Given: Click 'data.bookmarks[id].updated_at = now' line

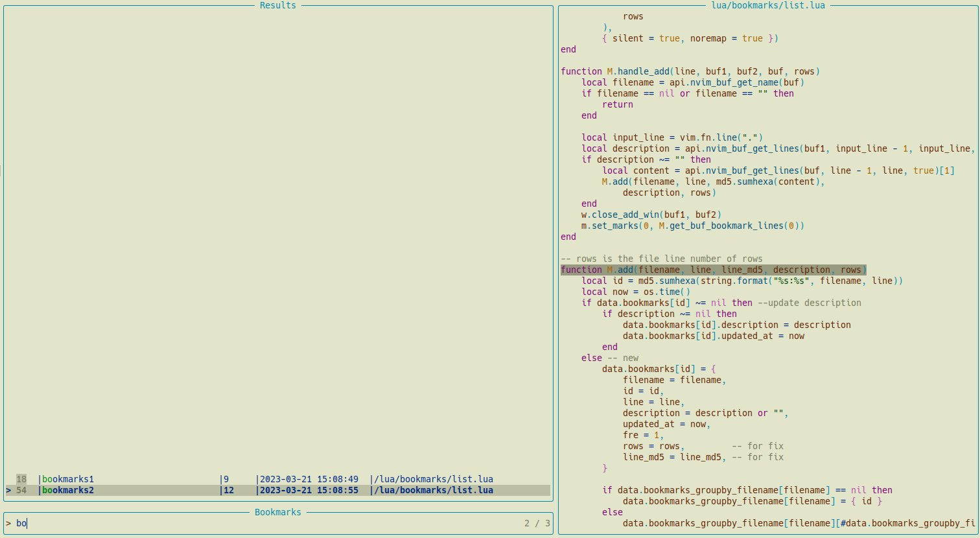Looking at the screenshot, I should tap(714, 336).
